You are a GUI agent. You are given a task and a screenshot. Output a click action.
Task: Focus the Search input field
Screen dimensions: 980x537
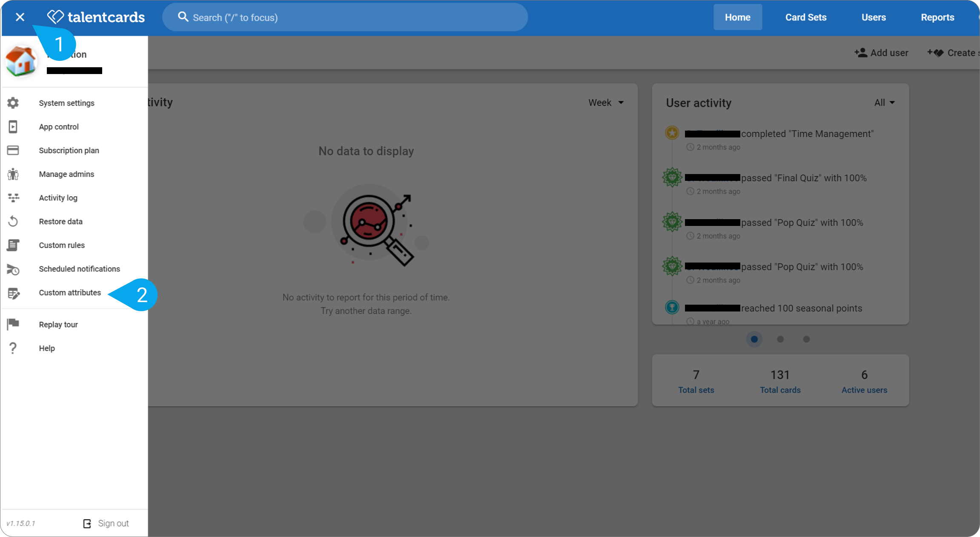(345, 17)
